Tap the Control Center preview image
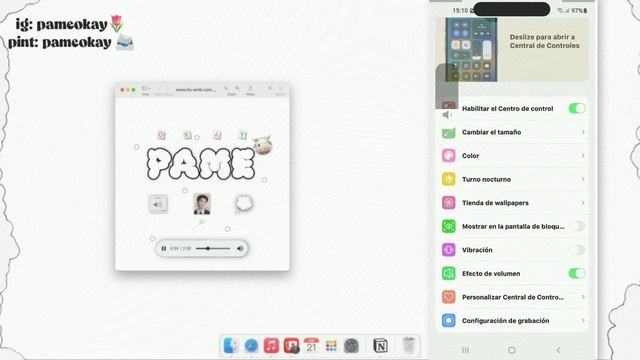The width and height of the screenshot is (640, 360). tap(471, 49)
